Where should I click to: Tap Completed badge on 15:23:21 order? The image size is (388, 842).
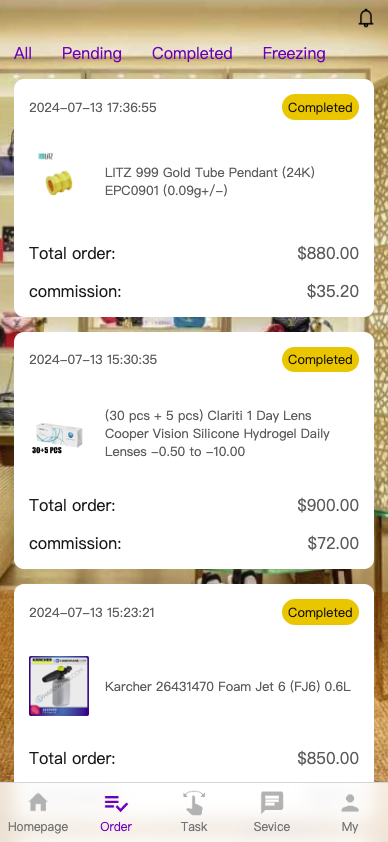(320, 612)
